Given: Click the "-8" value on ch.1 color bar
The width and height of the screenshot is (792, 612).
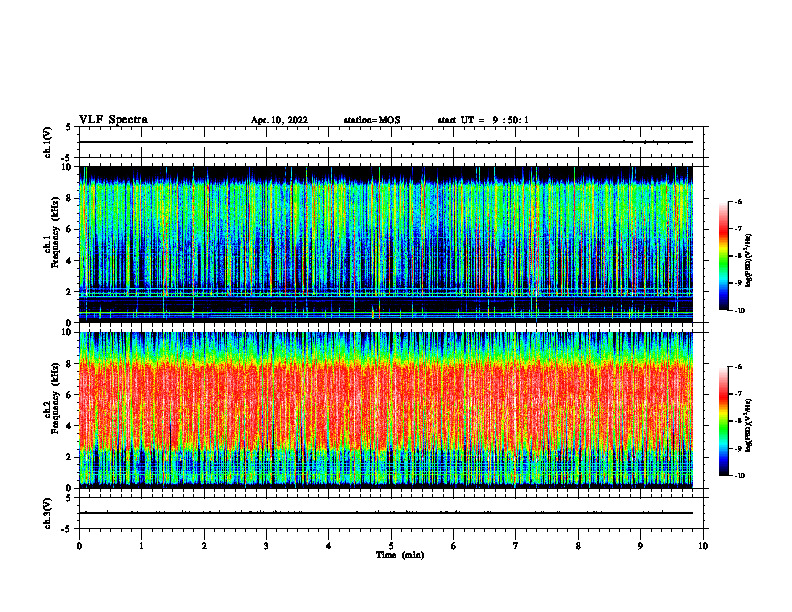Looking at the screenshot, I should click(738, 256).
